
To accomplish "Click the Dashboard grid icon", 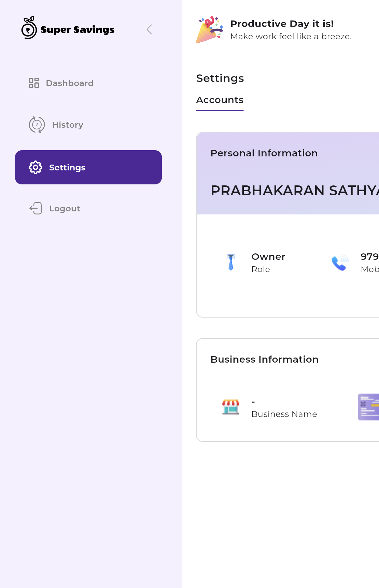I will click(34, 83).
